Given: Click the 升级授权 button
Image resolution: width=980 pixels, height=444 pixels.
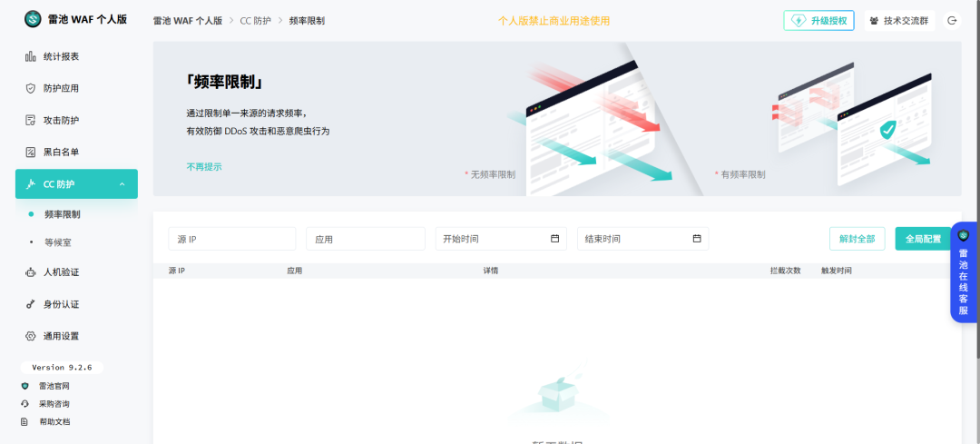Looking at the screenshot, I should pyautogui.click(x=818, y=21).
